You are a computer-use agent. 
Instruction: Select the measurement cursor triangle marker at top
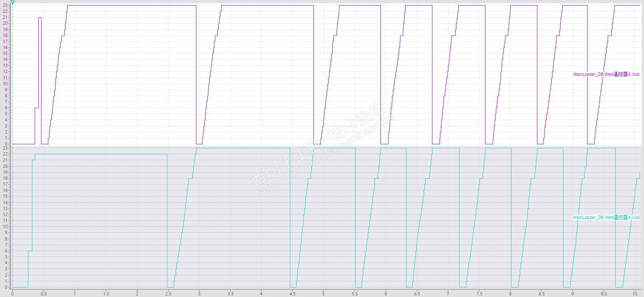coord(12,2)
